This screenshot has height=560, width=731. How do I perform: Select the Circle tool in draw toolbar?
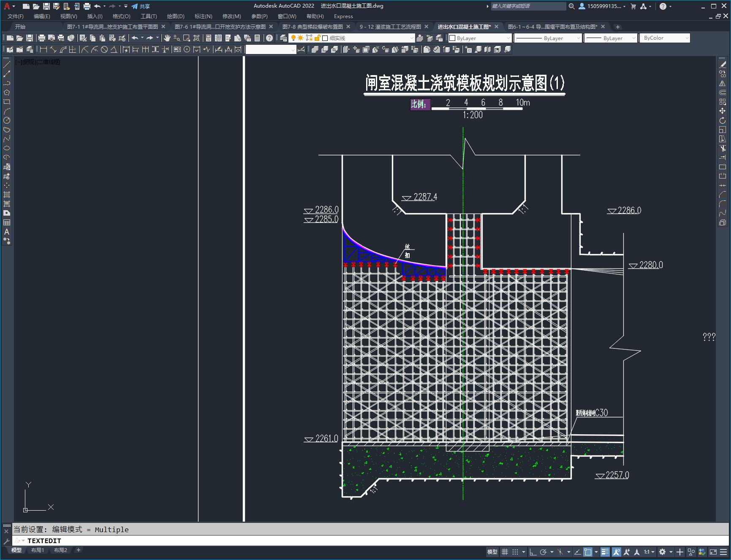(x=7, y=120)
